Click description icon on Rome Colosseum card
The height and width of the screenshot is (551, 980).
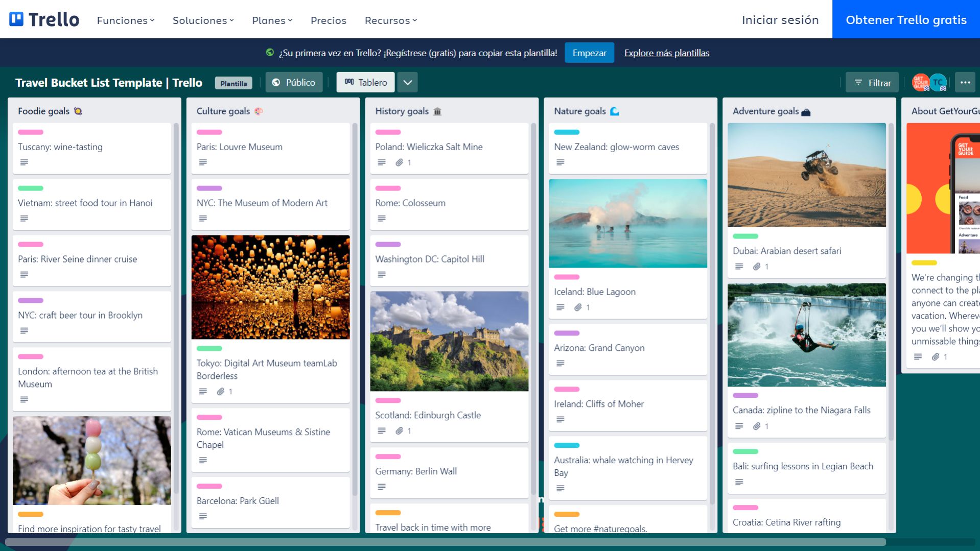click(x=382, y=219)
